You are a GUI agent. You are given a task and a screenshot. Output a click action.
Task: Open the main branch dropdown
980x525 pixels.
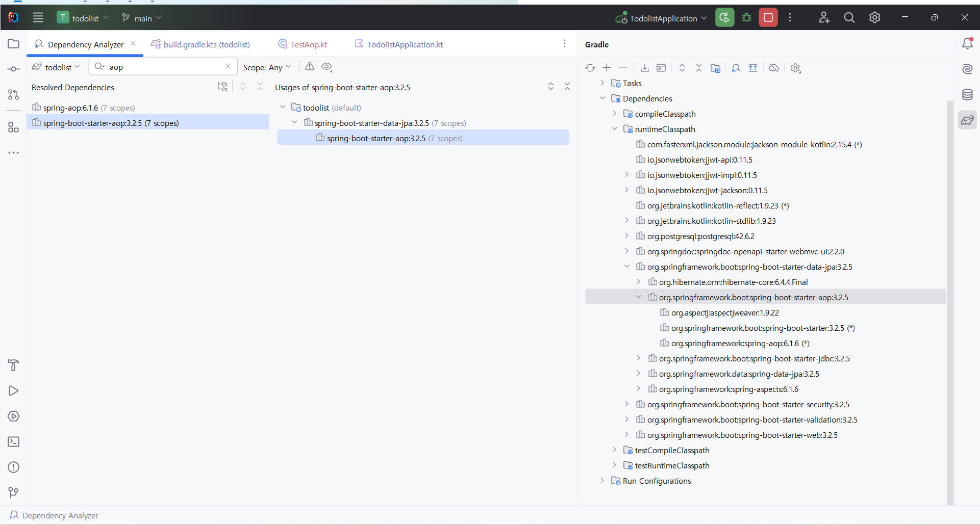tap(141, 18)
